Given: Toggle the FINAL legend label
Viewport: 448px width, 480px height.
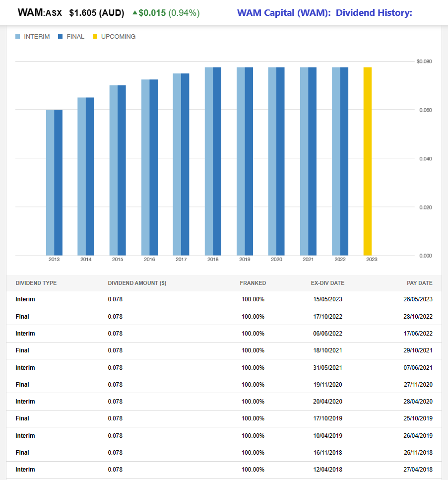Looking at the screenshot, I should (x=75, y=37).
